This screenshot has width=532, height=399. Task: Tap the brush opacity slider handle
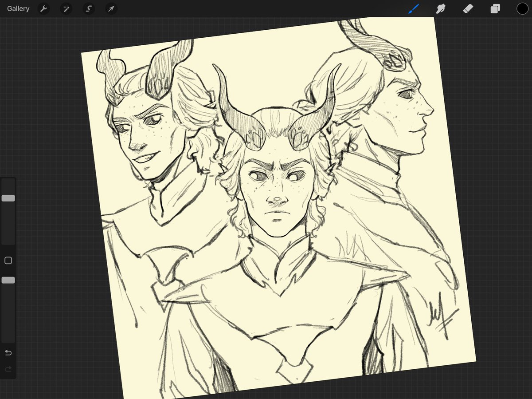point(8,280)
